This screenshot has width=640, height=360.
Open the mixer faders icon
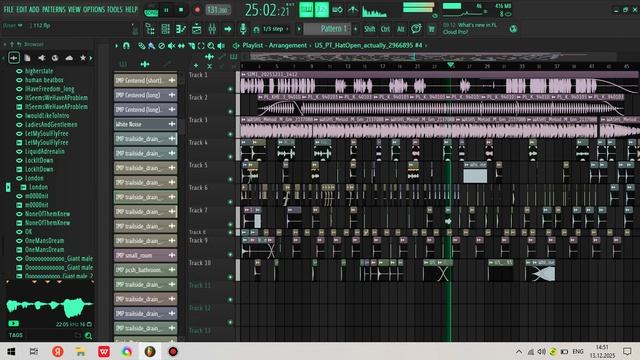pyautogui.click(x=212, y=29)
